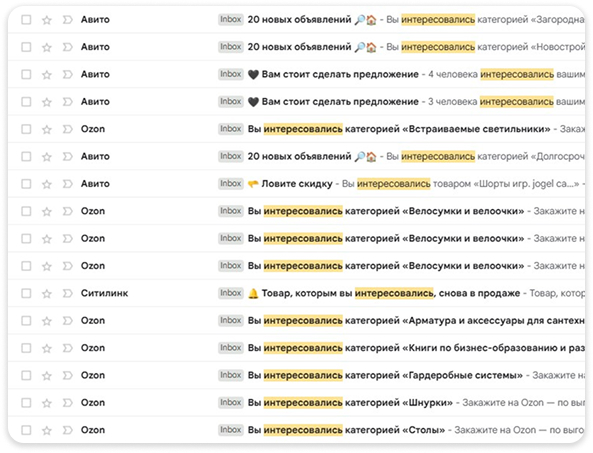Mark Авито 'Ловите скидку' email as important
Viewport: 593px width, 453px height.
[67, 184]
